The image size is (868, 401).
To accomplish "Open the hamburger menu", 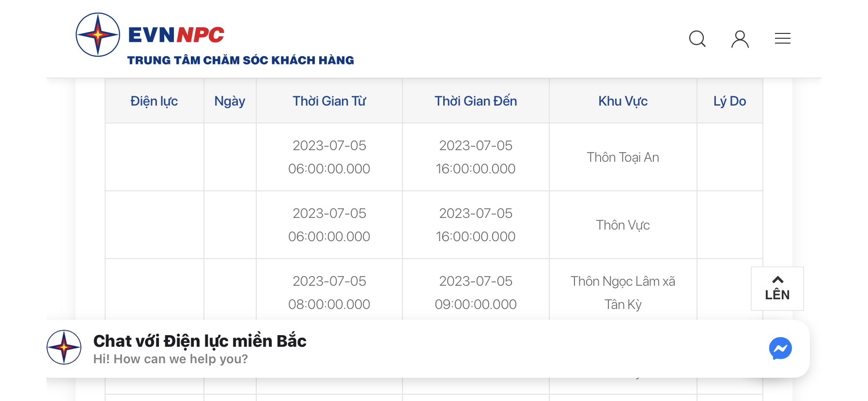I will click(783, 38).
